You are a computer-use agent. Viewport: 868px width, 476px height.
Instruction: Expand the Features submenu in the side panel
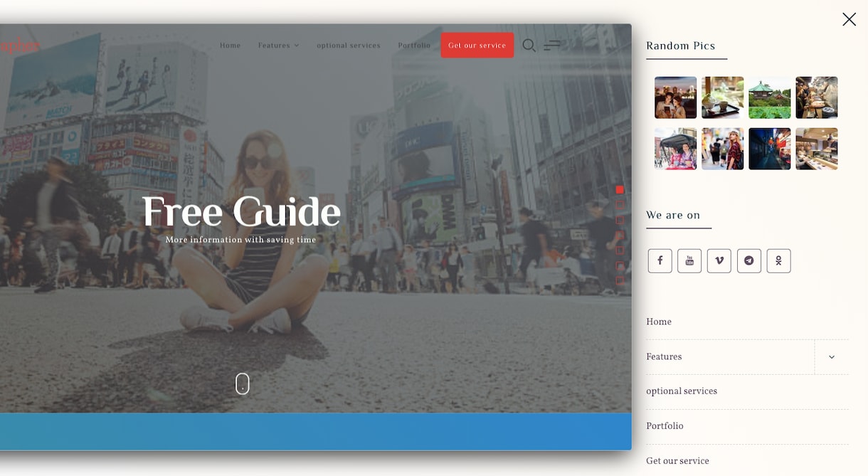(x=832, y=357)
